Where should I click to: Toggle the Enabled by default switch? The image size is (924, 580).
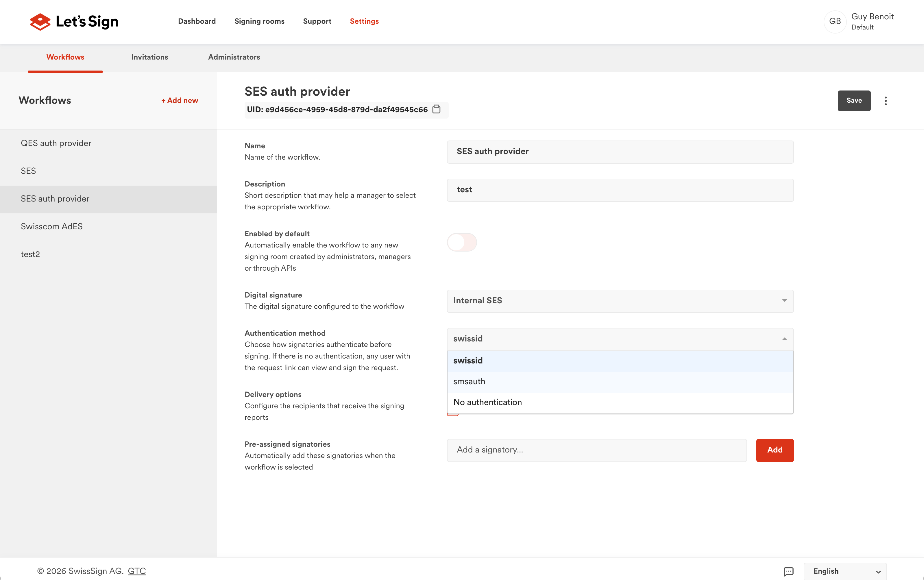pos(462,242)
